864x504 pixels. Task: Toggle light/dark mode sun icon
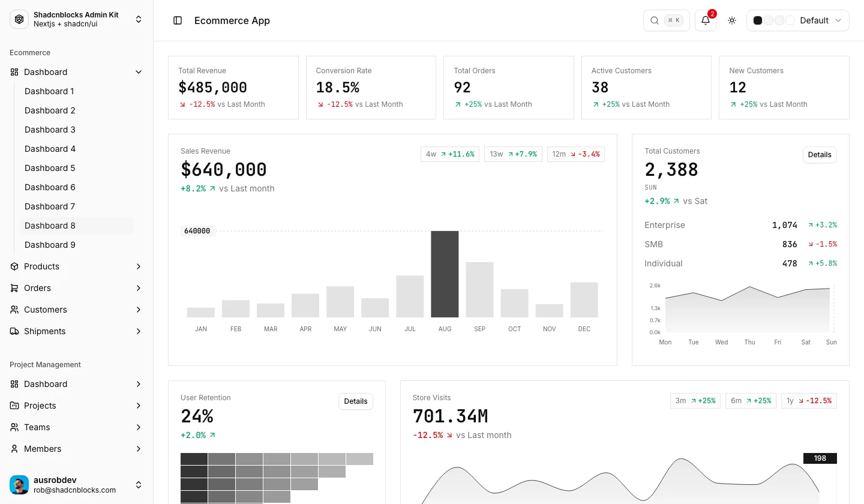[x=732, y=20]
